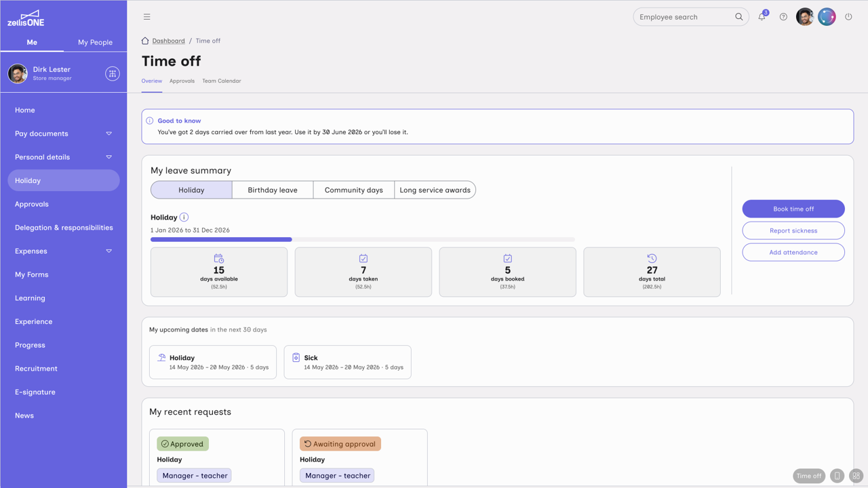Click the Awaiting approval status badge
This screenshot has height=488, width=868.
[340, 444]
